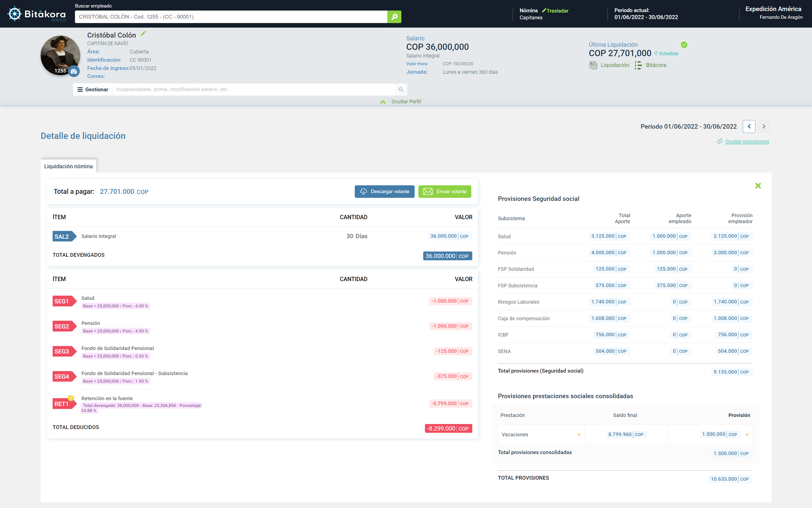Click the magnifier in Gestionar search field
Viewport: 812px width, 508px height.
401,89
